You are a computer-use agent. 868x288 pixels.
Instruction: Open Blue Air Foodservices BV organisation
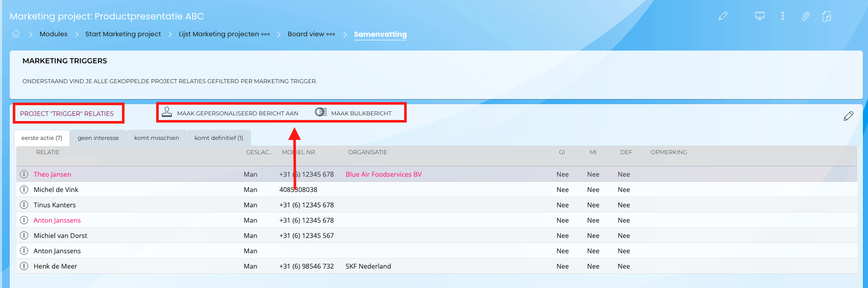tap(384, 174)
